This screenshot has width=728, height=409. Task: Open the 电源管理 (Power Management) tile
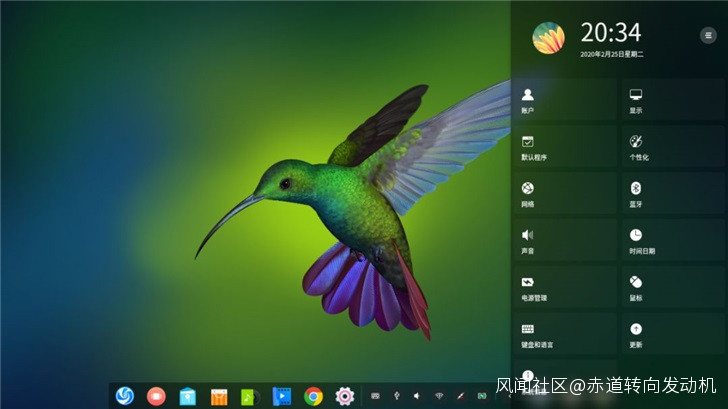coord(565,288)
